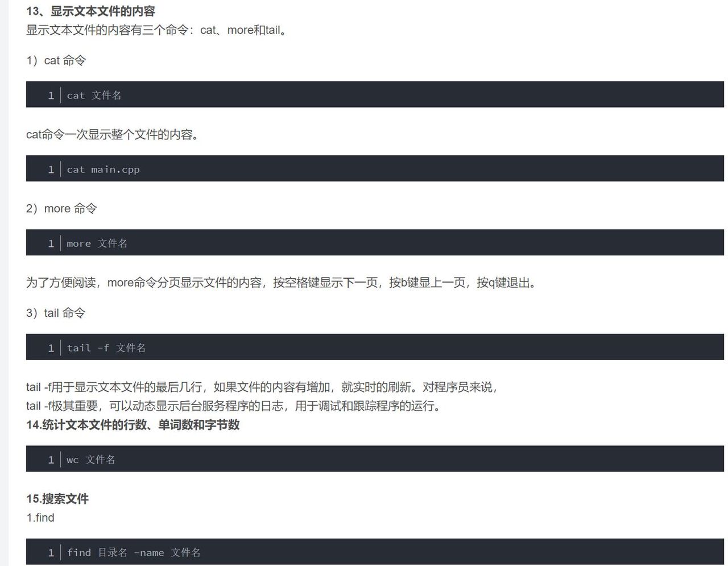Select the paragraph about more命令分页显示
The height and width of the screenshot is (566, 728).
coord(280,283)
